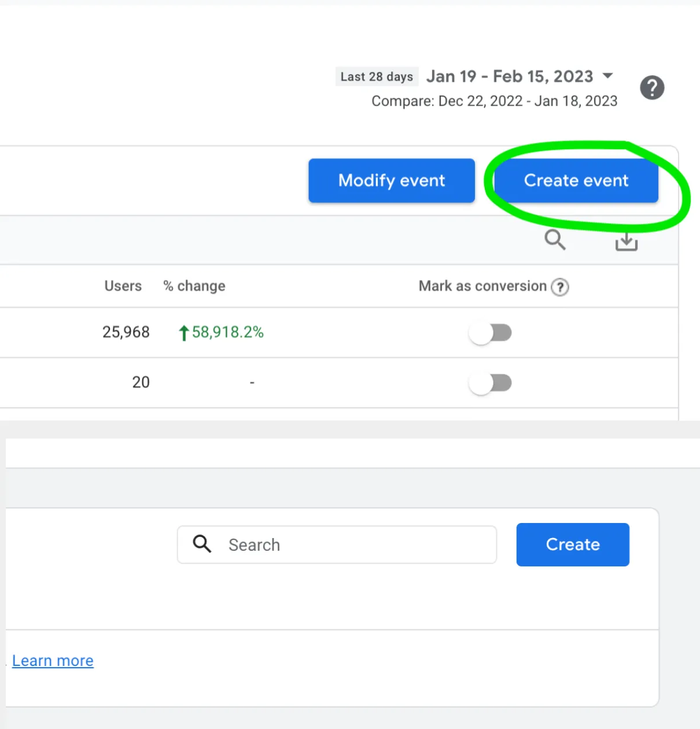
Task: Click the Last 28 days label
Action: click(377, 76)
